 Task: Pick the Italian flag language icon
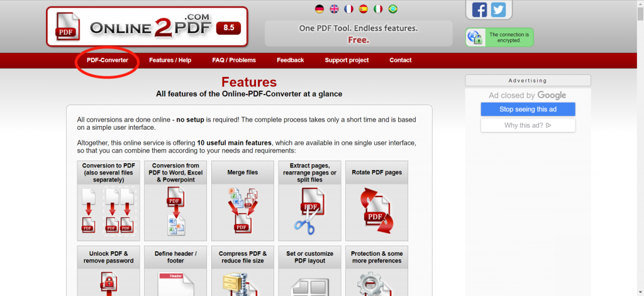click(378, 9)
